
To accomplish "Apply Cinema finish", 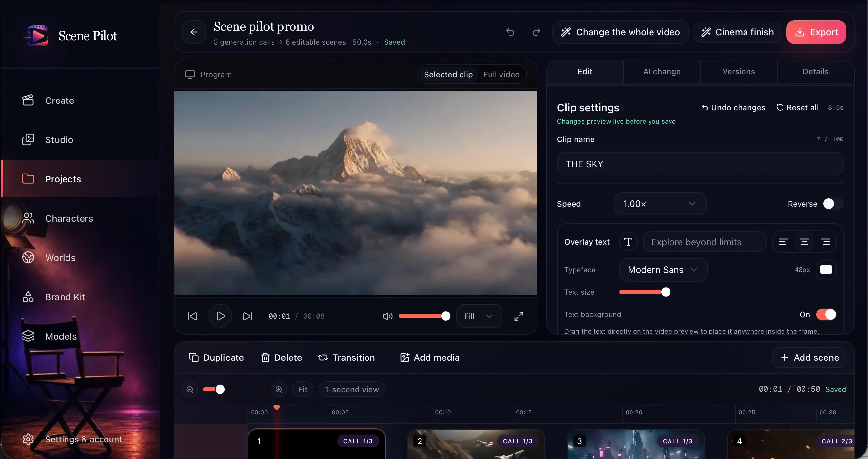I will pyautogui.click(x=737, y=32).
